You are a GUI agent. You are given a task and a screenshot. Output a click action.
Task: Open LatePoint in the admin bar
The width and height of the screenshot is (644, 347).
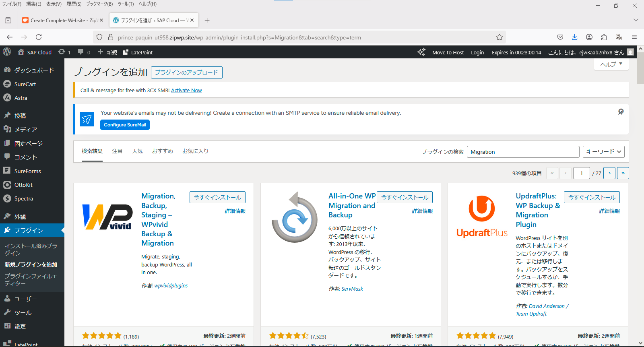(x=138, y=52)
